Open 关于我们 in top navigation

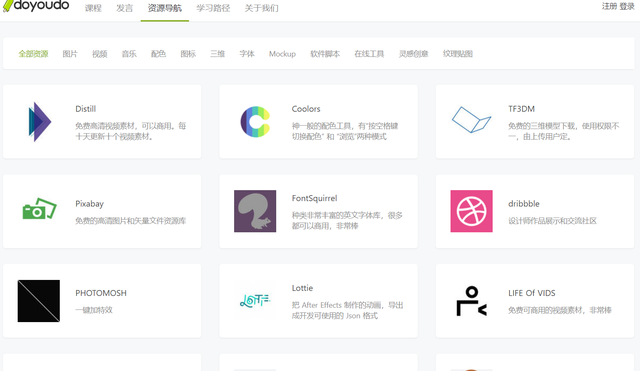point(262,8)
